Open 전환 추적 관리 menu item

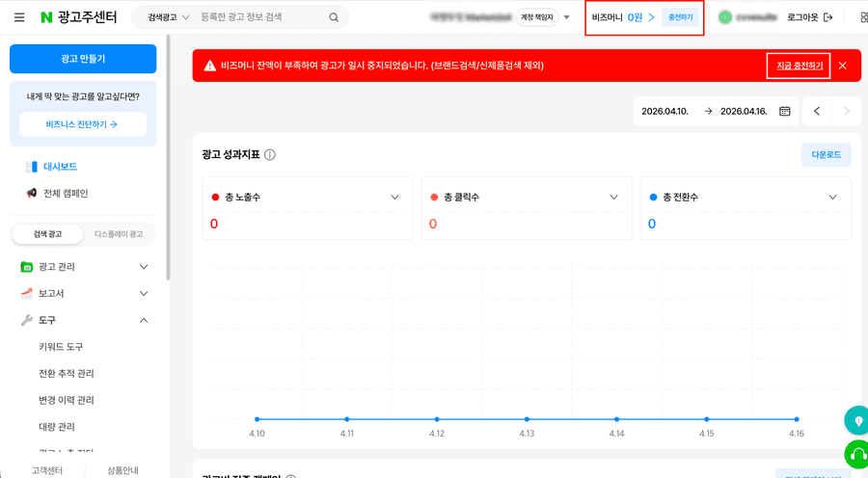point(67,374)
